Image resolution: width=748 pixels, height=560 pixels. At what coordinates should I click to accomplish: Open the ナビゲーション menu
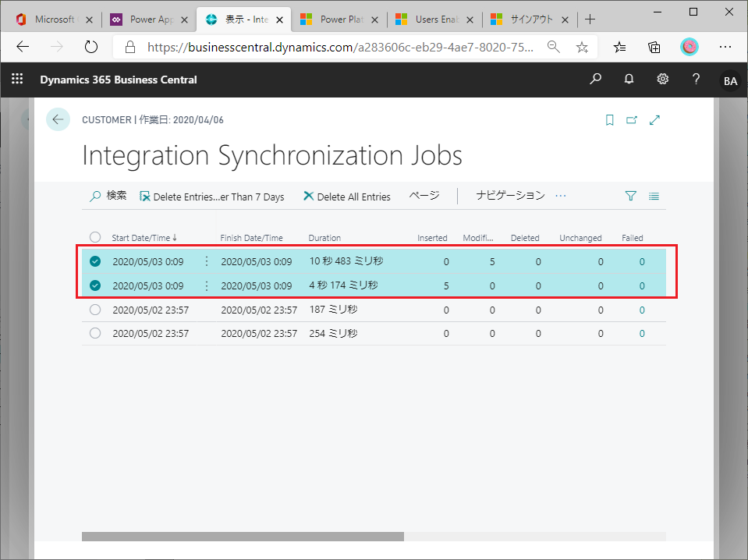coord(510,196)
